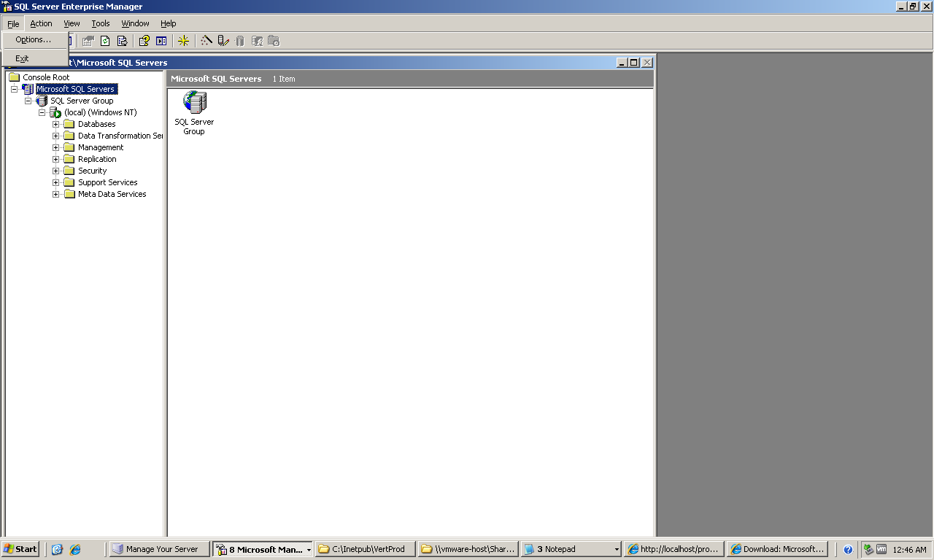
Task: Click the Export List toolbar icon
Action: tap(122, 41)
